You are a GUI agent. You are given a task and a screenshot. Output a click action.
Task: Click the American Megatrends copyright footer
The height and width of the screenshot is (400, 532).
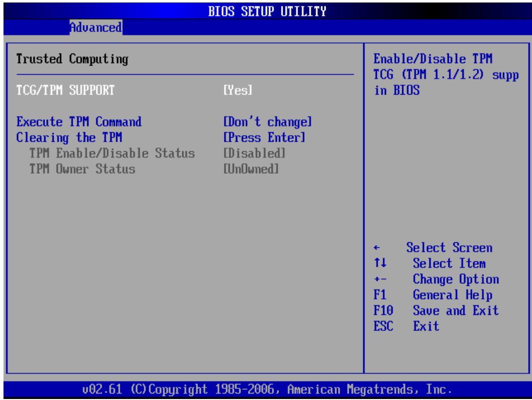267,389
